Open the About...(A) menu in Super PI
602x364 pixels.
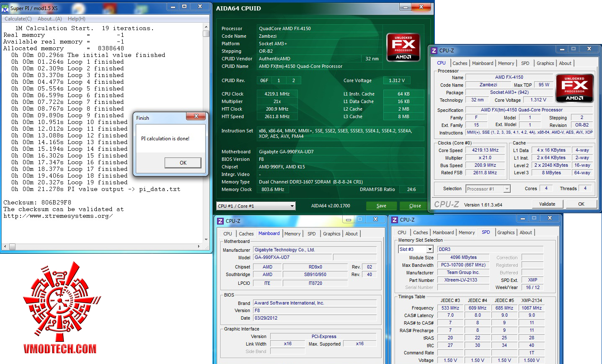(50, 19)
